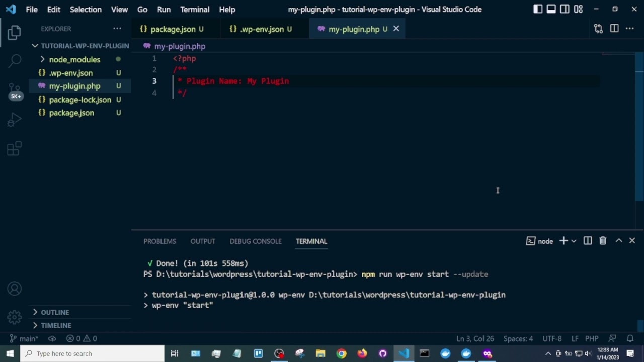This screenshot has height=362, width=644.
Task: Open the errors and warnings count
Action: pyautogui.click(x=82, y=339)
